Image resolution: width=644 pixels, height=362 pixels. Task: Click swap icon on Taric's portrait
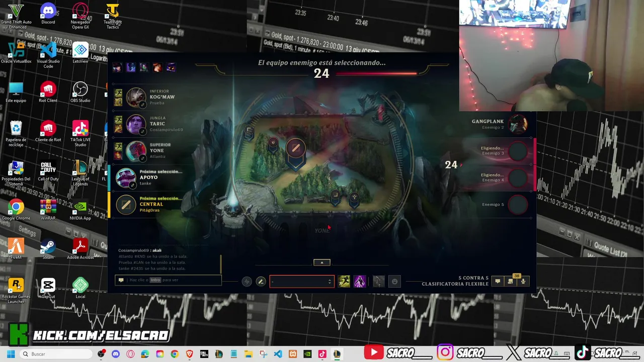(143, 131)
